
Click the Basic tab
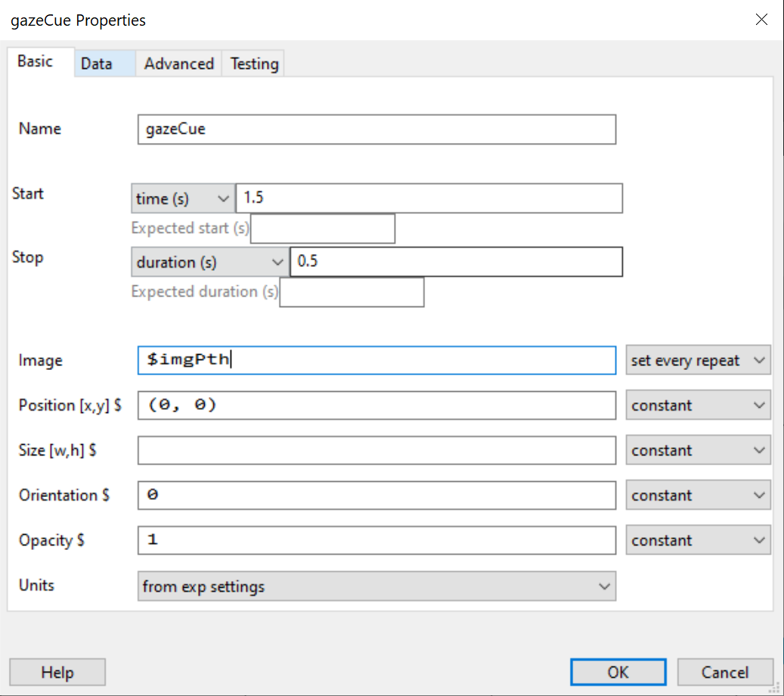click(36, 61)
